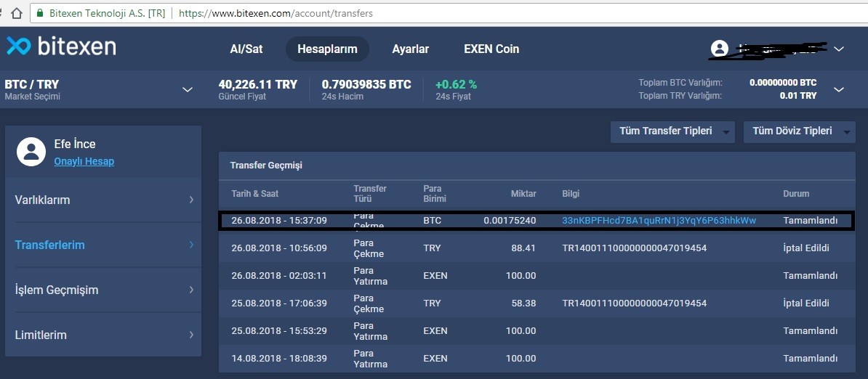Select Varlıklarım in the sidebar
The height and width of the screenshot is (379, 868).
[103, 200]
